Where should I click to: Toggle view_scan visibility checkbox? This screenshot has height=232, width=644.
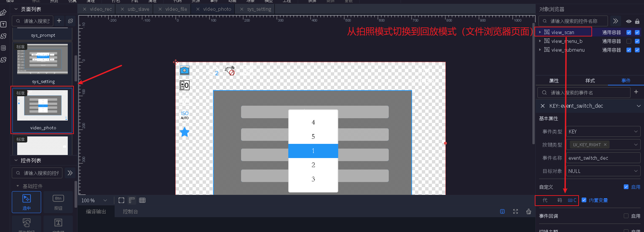pyautogui.click(x=629, y=32)
